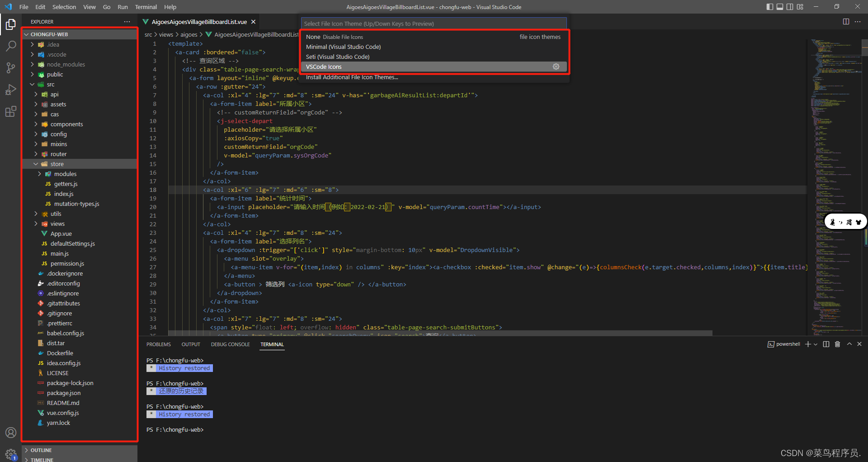Expand the views folder
Viewport: 868px width, 462px height.
[80, 224]
